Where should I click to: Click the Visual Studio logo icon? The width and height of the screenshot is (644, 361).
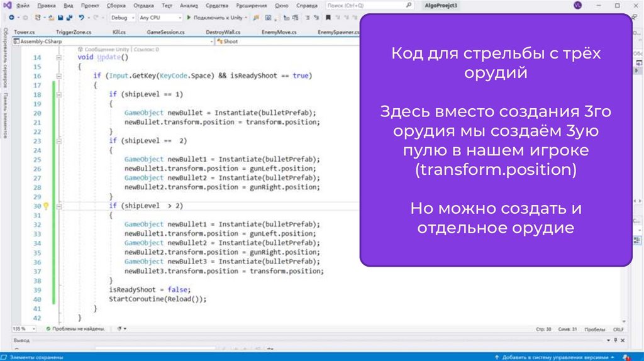pyautogui.click(x=7, y=5)
